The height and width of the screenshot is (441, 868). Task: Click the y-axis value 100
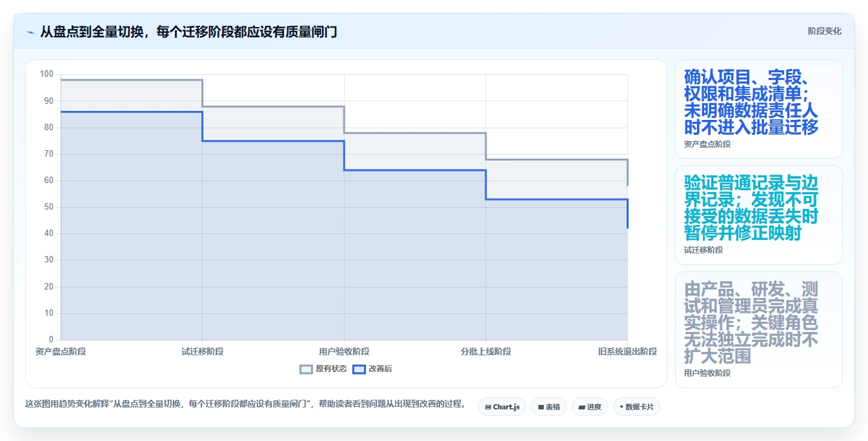(46, 74)
